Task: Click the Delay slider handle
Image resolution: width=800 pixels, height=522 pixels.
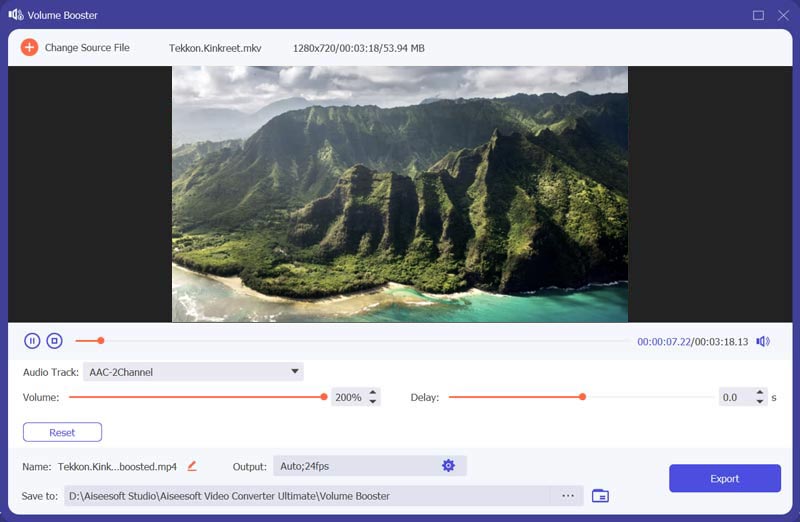Action: (x=582, y=397)
